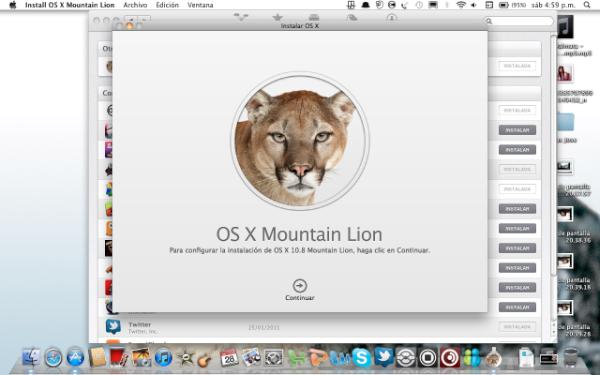Screen dimensions: 600x375
Task: Click the volume icon in menu bar
Action: [x=474, y=5]
